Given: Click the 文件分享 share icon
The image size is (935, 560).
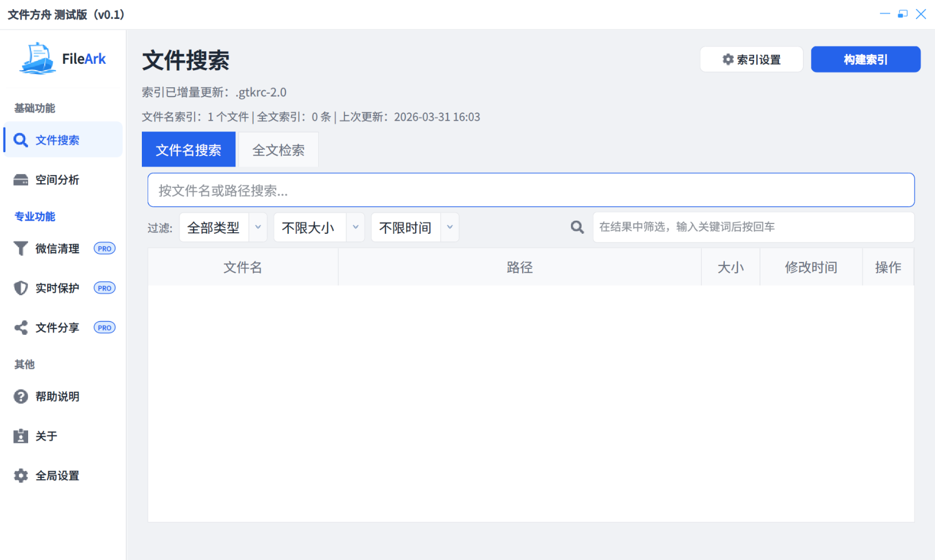Looking at the screenshot, I should pyautogui.click(x=21, y=327).
